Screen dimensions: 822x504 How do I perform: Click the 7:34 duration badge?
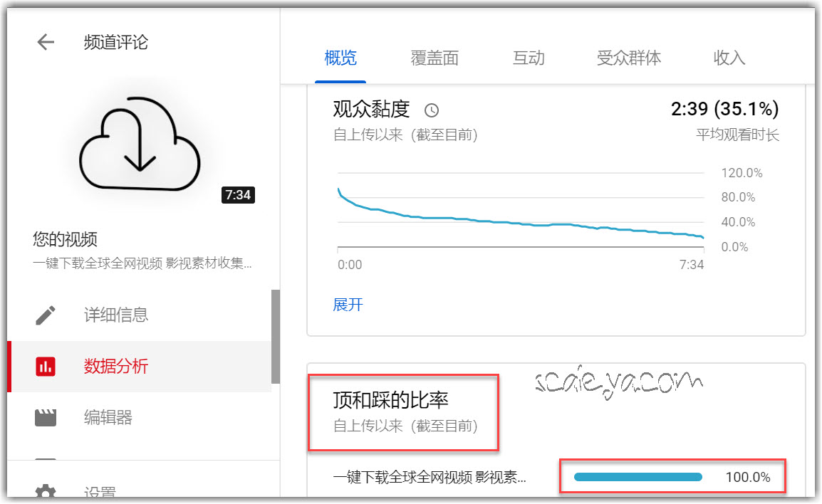(238, 194)
